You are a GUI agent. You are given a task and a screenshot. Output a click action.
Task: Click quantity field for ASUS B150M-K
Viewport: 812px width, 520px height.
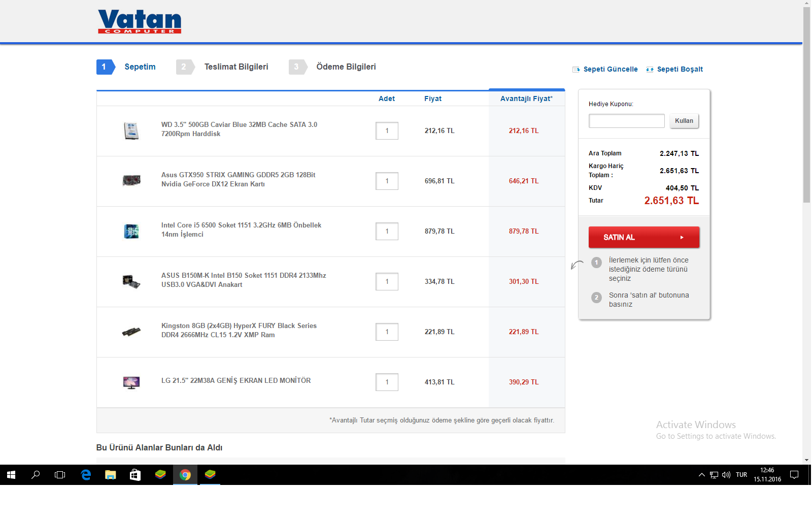point(387,282)
